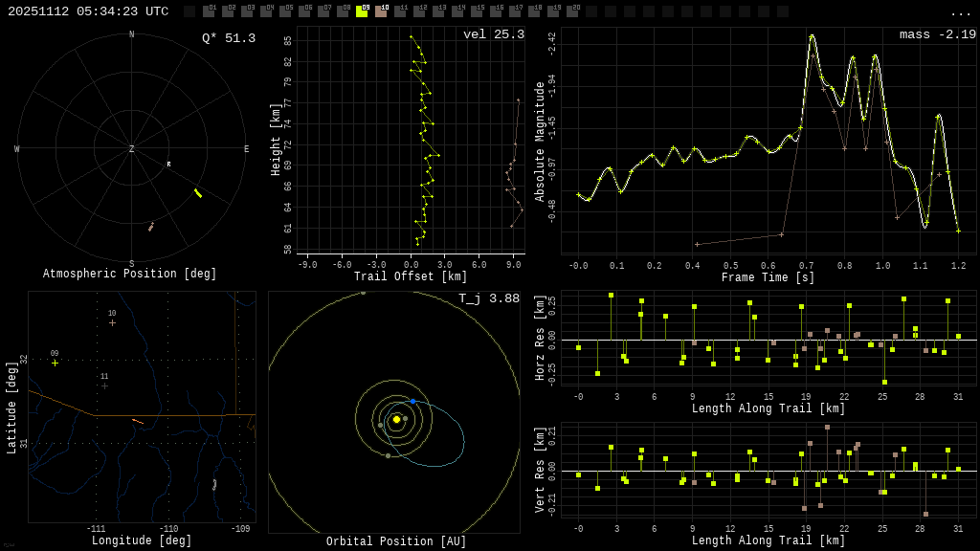
Task: Click the yellow meteor streak on polar plot
Action: point(198,193)
